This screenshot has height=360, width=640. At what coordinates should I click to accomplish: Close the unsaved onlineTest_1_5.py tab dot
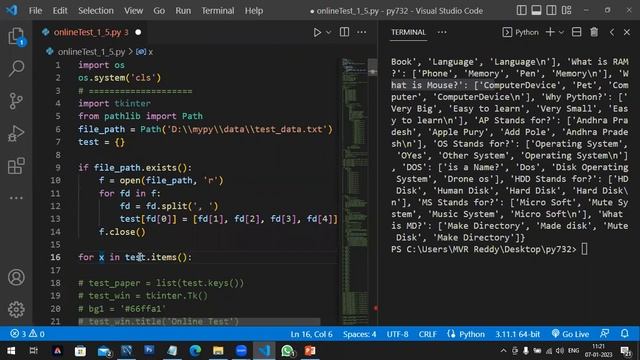(x=138, y=32)
